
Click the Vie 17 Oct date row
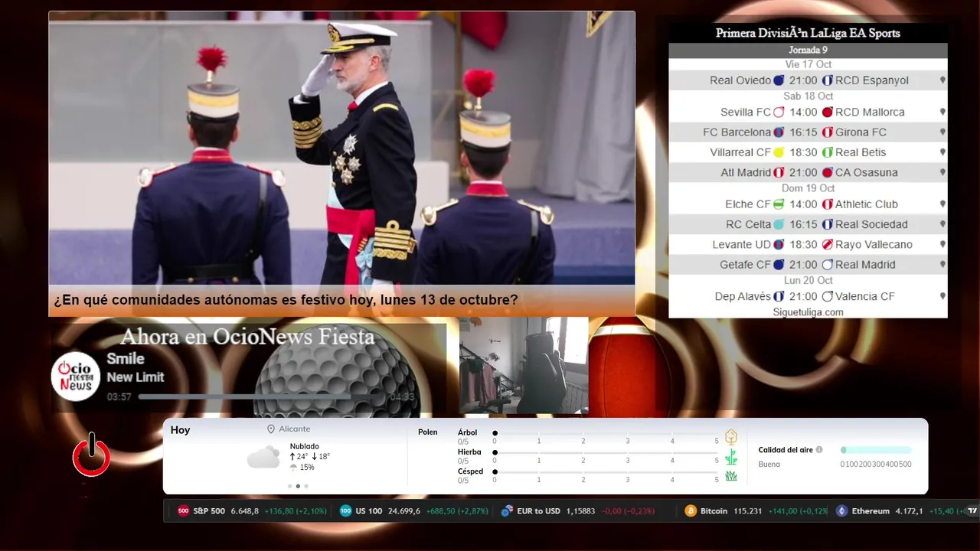point(808,64)
